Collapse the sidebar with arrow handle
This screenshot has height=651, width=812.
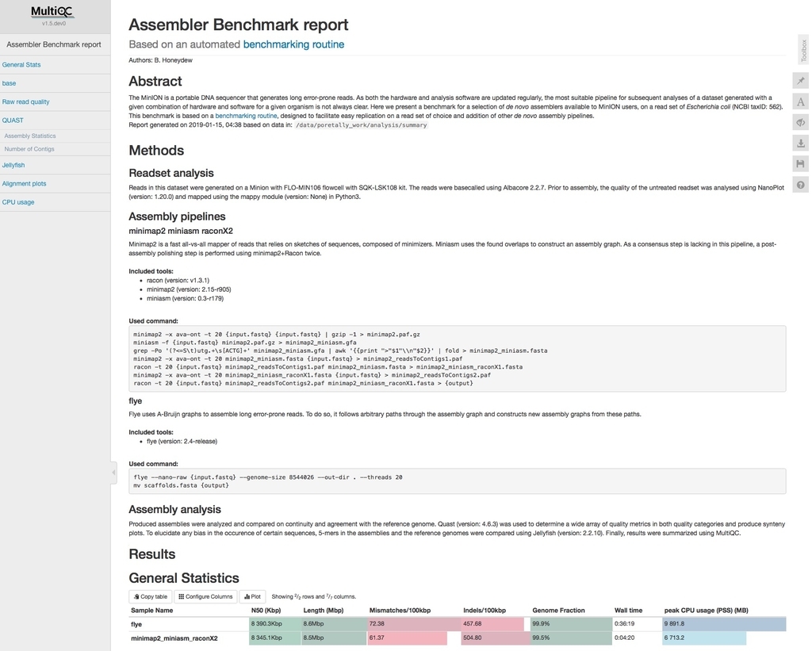pyautogui.click(x=113, y=473)
